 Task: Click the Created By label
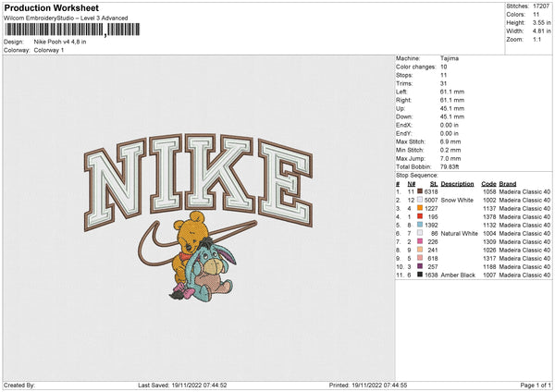[x=19, y=386]
